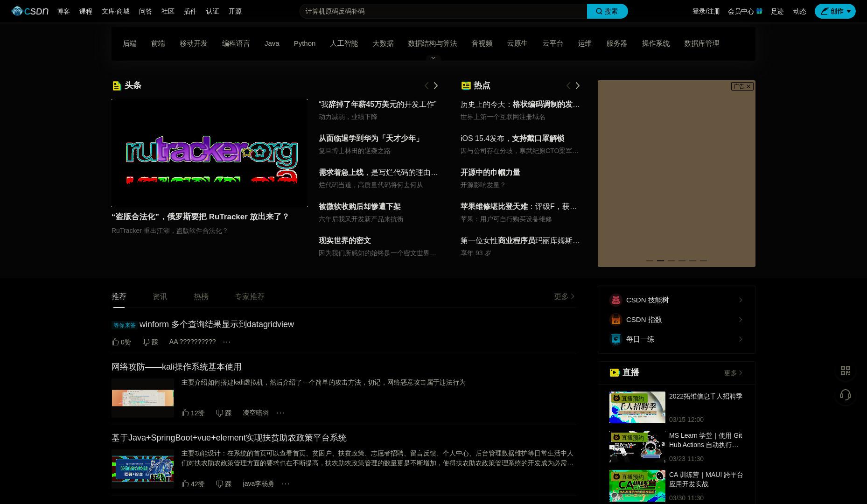Image resolution: width=867 pixels, height=504 pixels.
Task: Dislike the winform datagridview question
Action: 150,342
